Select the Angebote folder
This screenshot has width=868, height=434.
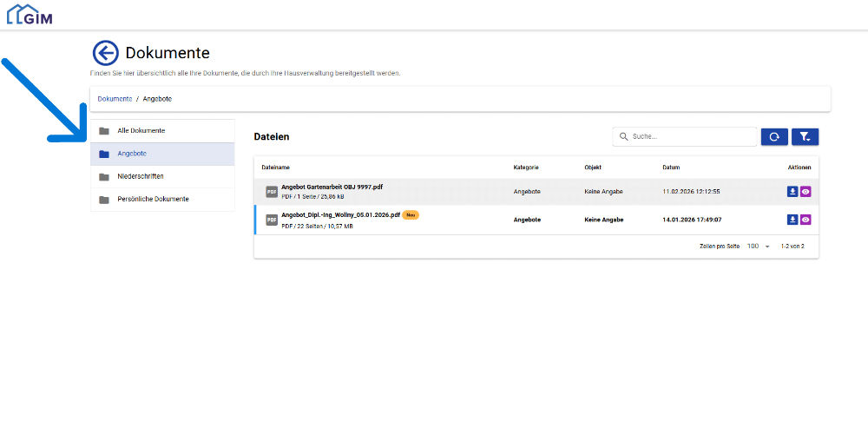pos(132,154)
